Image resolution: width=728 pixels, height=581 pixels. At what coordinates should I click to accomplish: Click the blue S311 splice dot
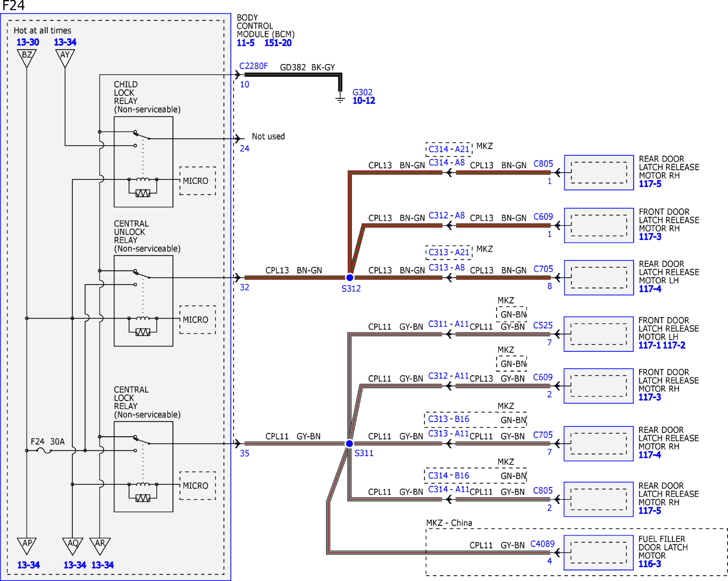coord(349,443)
